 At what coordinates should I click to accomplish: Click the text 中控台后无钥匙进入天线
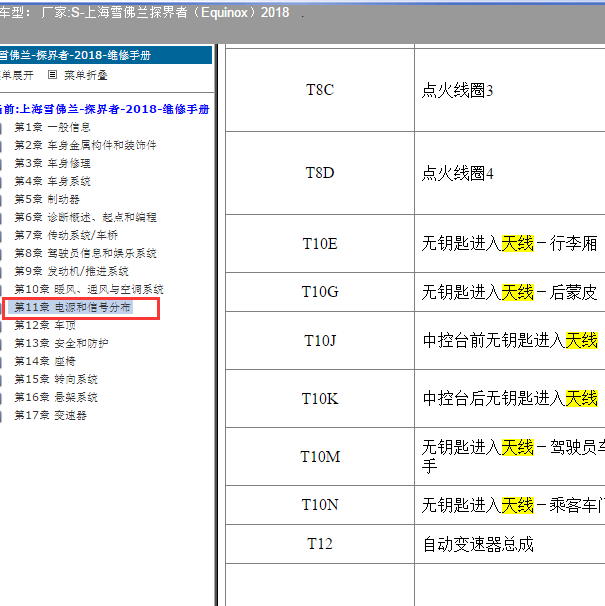click(x=510, y=398)
